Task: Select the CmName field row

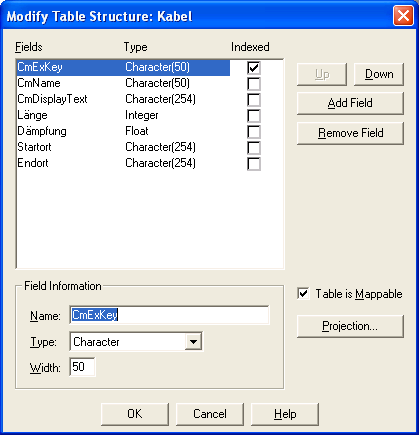Action: click(123, 83)
